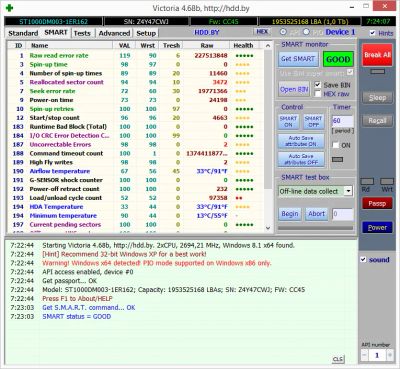The image size is (400, 369).
Task: Click the Wrst column header
Action: point(148,45)
